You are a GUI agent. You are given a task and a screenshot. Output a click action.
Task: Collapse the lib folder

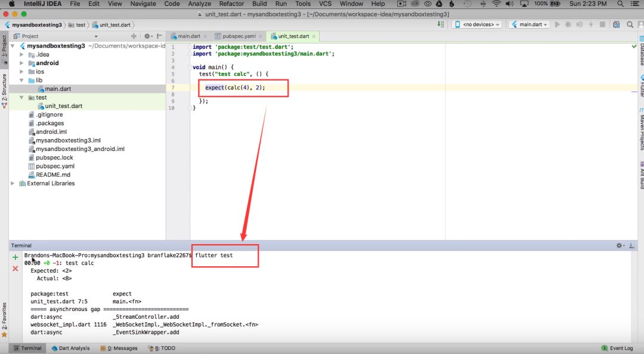tap(21, 81)
